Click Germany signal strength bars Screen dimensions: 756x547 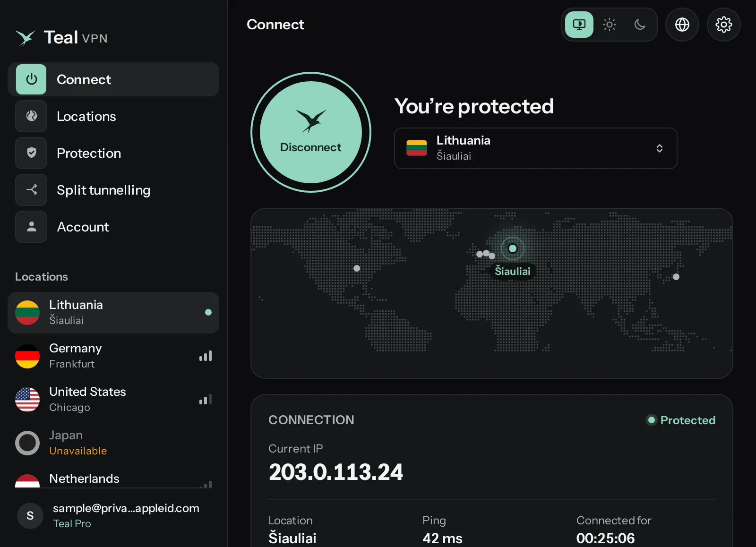pyautogui.click(x=206, y=356)
